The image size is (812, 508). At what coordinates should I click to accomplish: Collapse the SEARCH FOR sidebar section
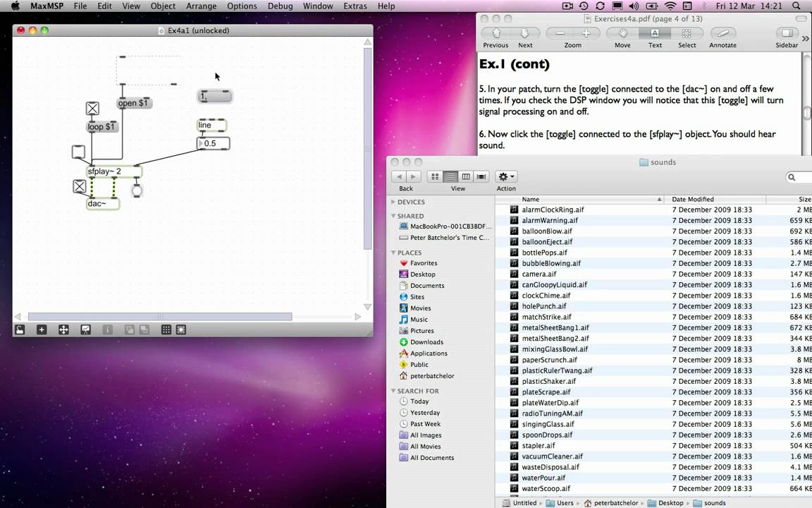[x=393, y=391]
